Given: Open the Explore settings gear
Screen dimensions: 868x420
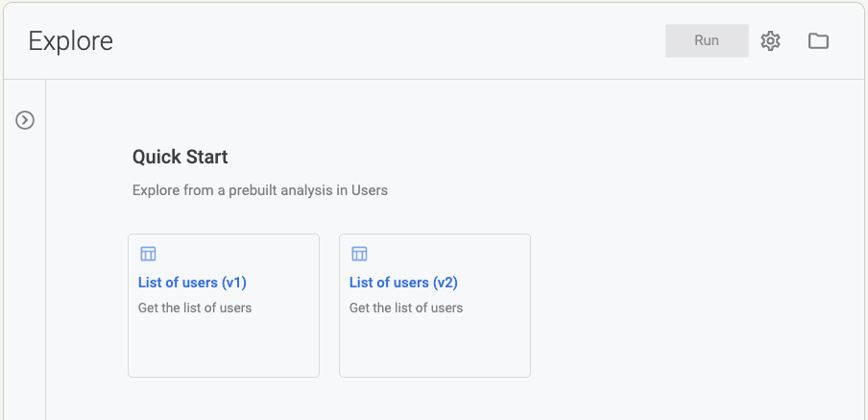Looking at the screenshot, I should [770, 41].
